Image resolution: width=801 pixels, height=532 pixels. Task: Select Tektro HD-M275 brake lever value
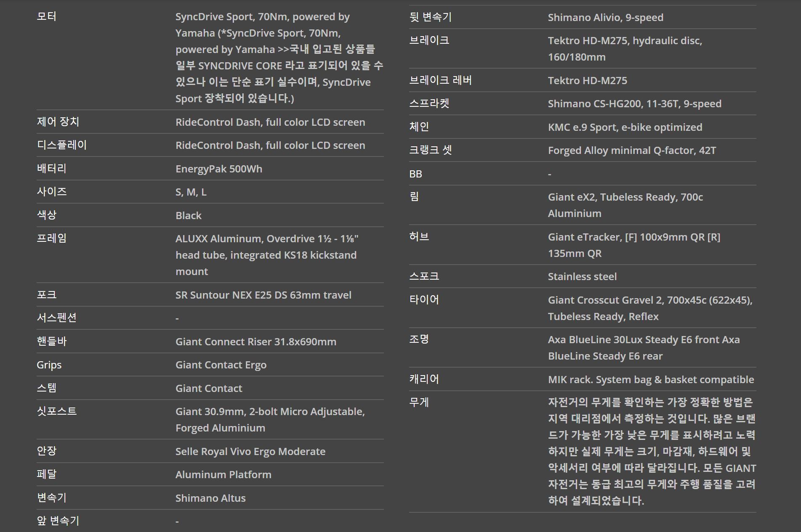coord(588,80)
